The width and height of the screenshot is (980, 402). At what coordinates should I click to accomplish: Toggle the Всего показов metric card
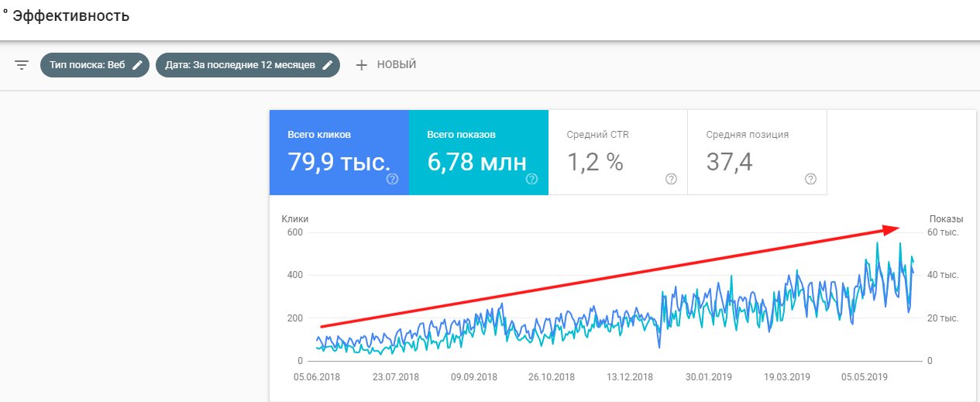(x=479, y=152)
